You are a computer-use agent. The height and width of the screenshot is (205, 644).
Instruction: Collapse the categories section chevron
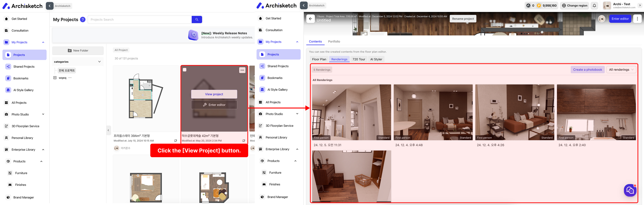click(99, 62)
